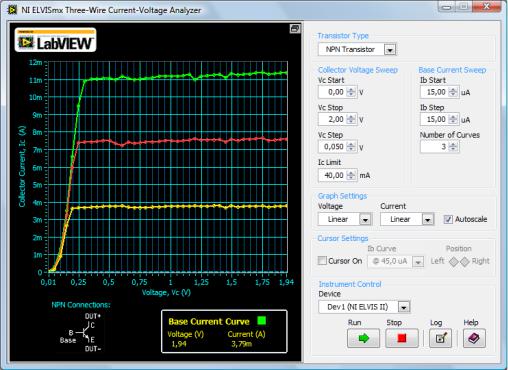Viewport: 508px width, 370px height.
Task: Increment the Number of Curves stepper
Action: coord(452,144)
